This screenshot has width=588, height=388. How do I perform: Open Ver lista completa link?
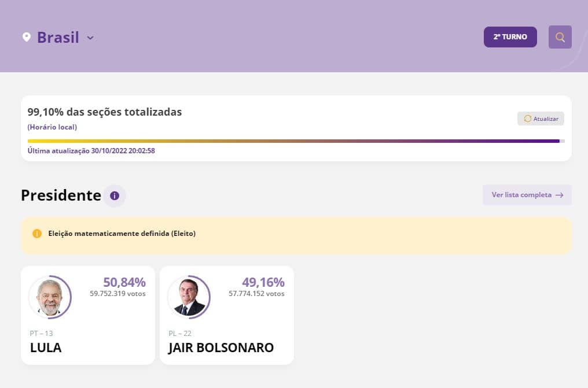[x=527, y=195]
